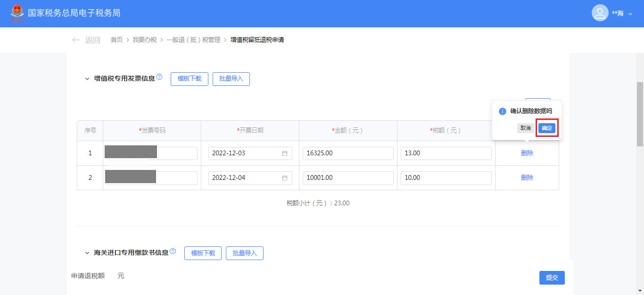Open help icon beside 增值税专用发票信息
The height and width of the screenshot is (295, 644).
pyautogui.click(x=159, y=77)
